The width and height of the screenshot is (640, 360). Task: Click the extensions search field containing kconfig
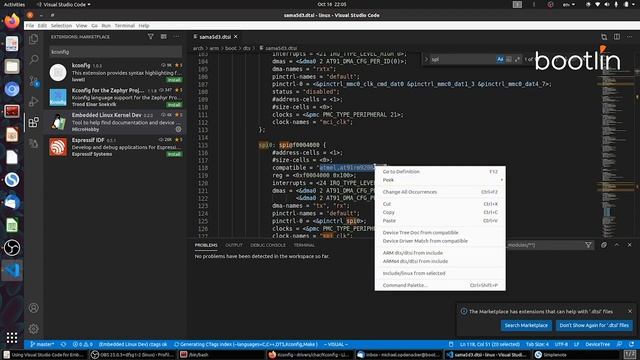pos(116,52)
